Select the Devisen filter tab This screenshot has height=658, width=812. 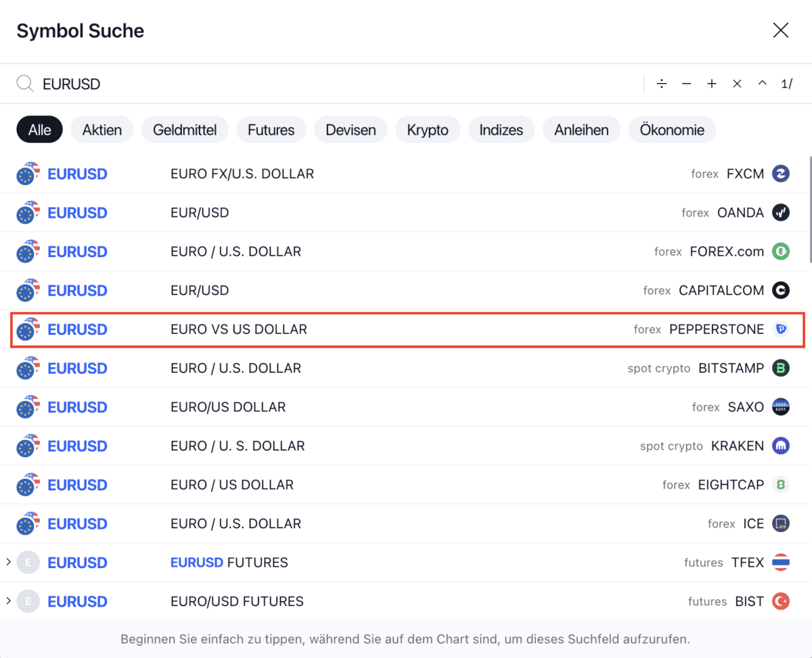click(x=351, y=130)
